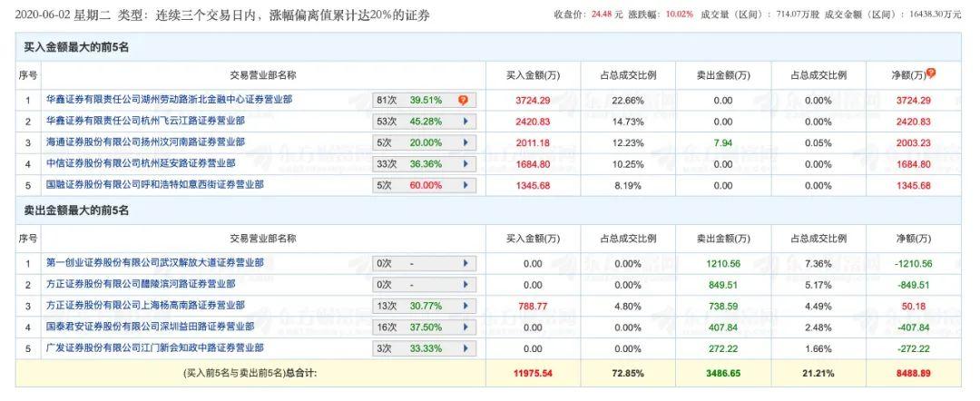Click the 卖出金额最大的前5名 section header

point(76,210)
